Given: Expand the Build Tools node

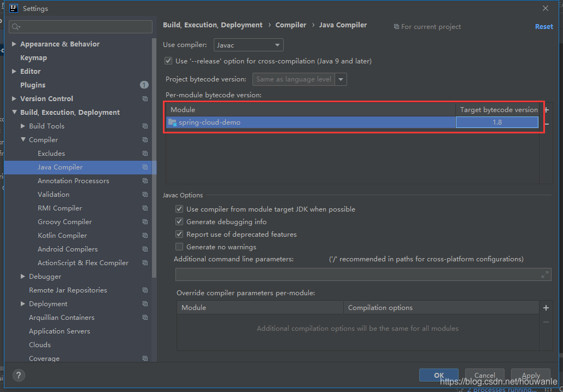Looking at the screenshot, I should coord(23,126).
